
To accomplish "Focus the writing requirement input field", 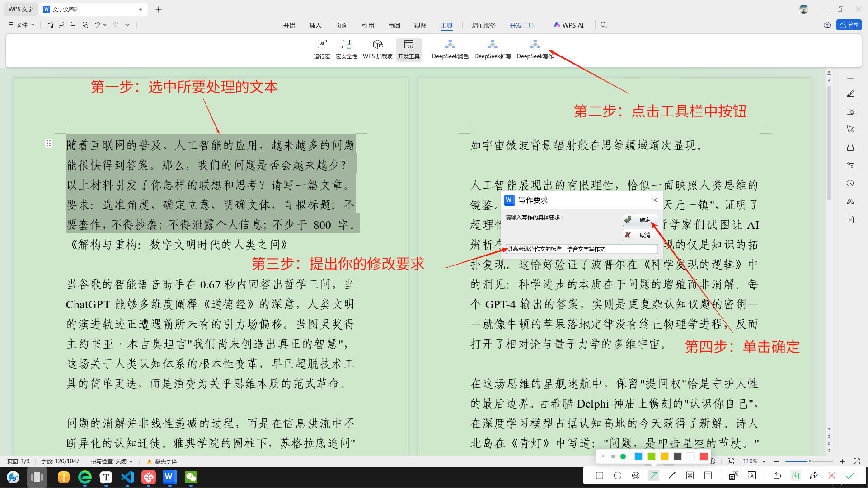I will (582, 249).
